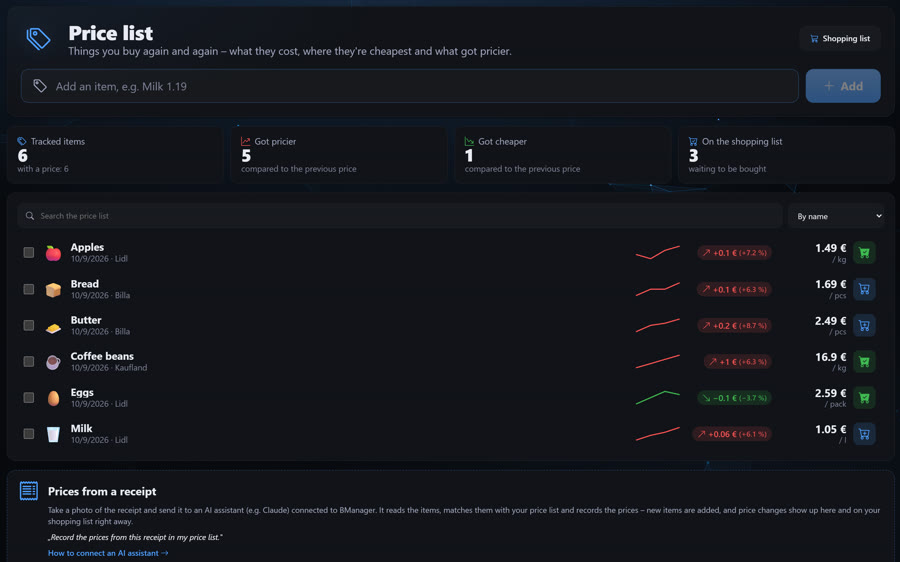The image size is (900, 562).
Task: Click the magnifier icon in the search field
Action: (30, 216)
